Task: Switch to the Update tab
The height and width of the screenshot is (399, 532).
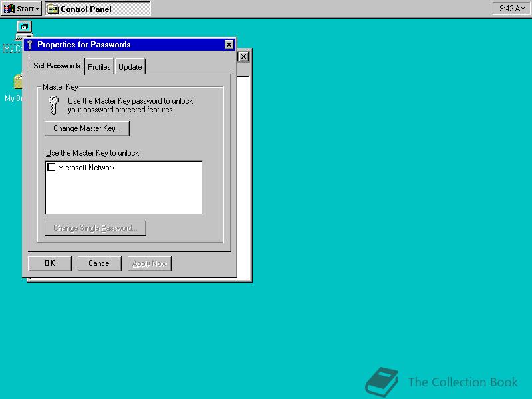Action: click(x=130, y=66)
